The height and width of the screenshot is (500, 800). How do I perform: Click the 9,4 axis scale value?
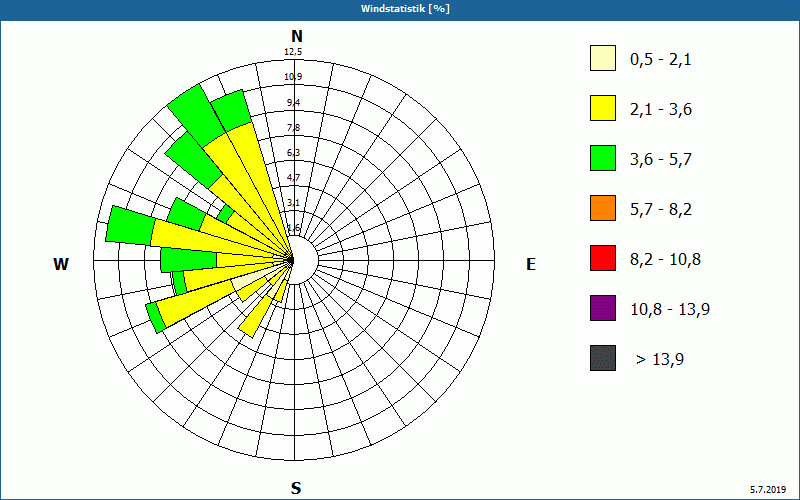point(293,103)
